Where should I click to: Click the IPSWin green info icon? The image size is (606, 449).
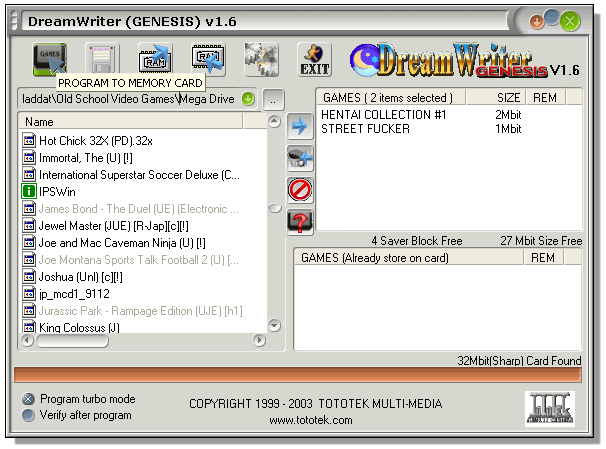29,192
